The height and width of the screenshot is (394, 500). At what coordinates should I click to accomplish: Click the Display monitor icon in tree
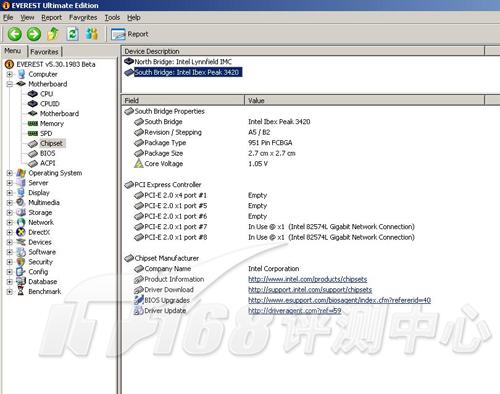[x=21, y=193]
